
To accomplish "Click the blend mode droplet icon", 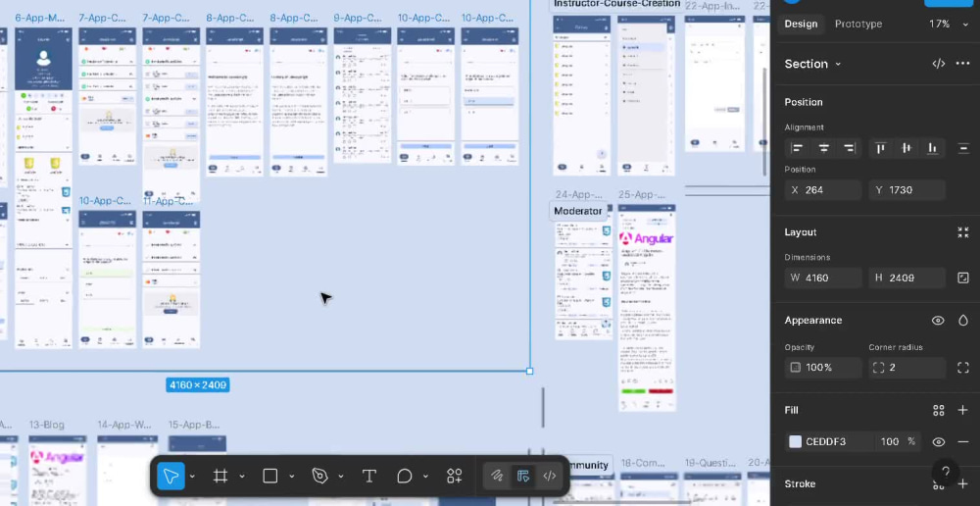I will tap(963, 321).
